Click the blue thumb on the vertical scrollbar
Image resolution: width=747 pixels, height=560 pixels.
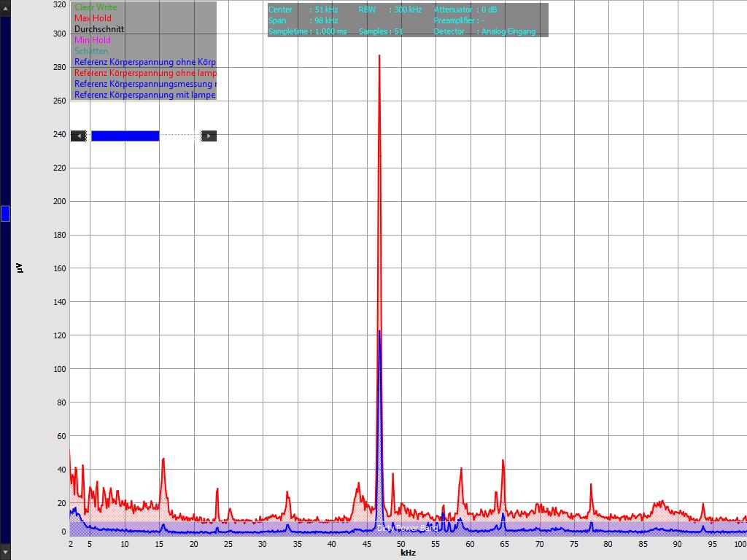5,214
